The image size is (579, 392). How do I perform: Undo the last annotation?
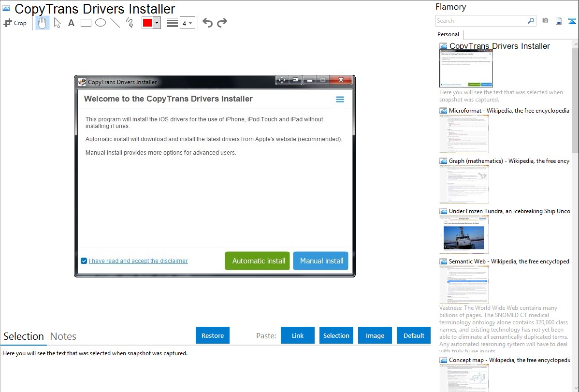[207, 23]
